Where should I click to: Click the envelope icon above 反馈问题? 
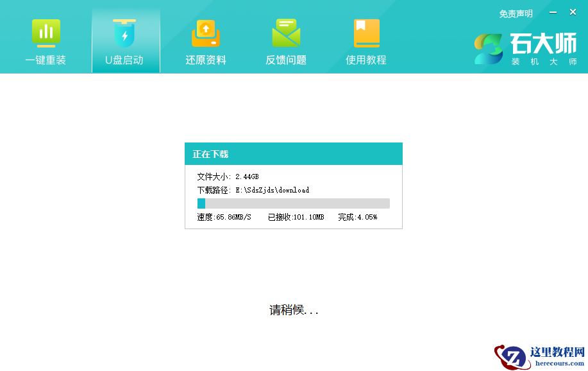click(285, 33)
